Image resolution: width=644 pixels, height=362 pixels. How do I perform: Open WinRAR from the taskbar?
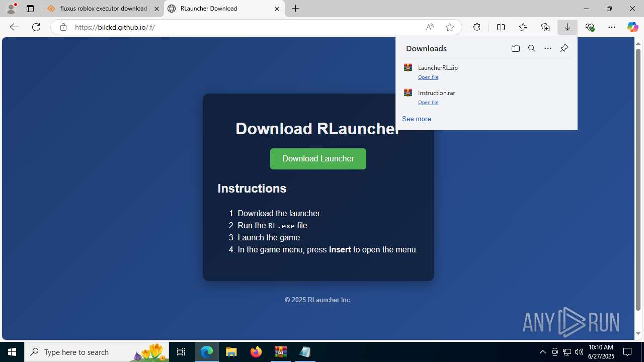click(281, 352)
